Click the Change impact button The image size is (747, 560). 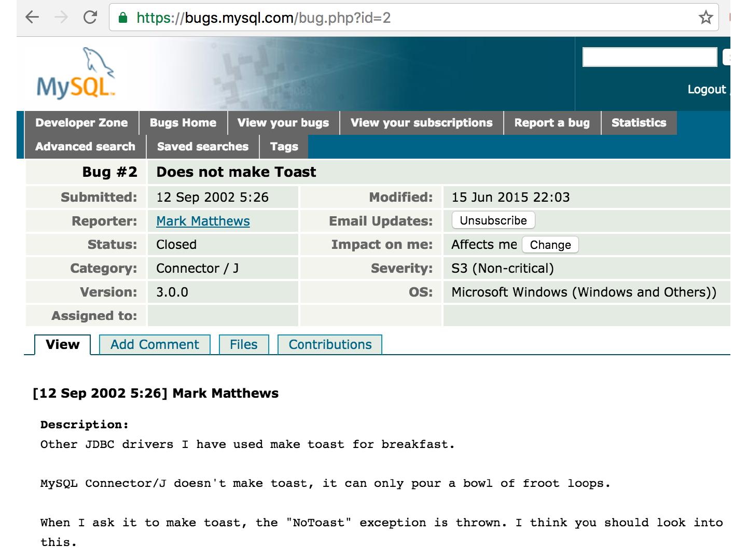(550, 245)
